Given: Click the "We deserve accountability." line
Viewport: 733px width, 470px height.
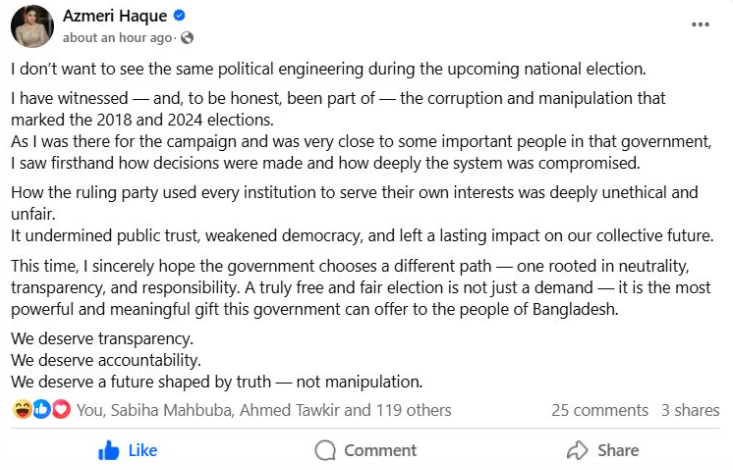Looking at the screenshot, I should pyautogui.click(x=105, y=359).
